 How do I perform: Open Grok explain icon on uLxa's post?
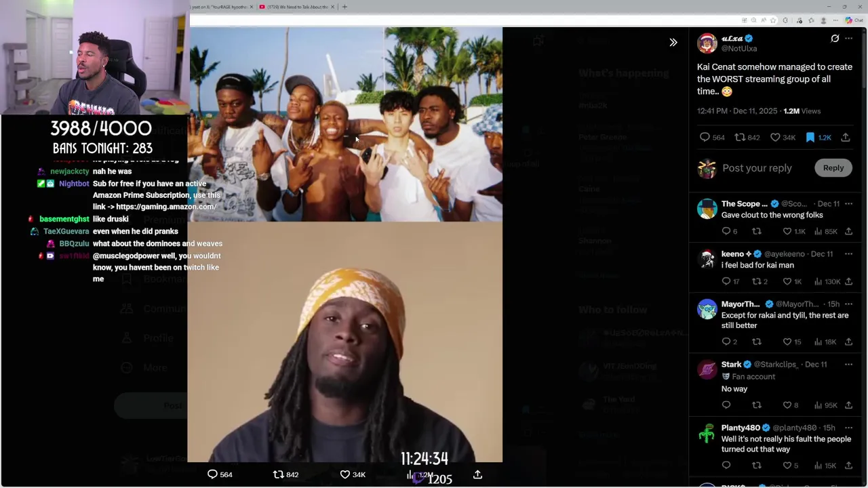835,39
